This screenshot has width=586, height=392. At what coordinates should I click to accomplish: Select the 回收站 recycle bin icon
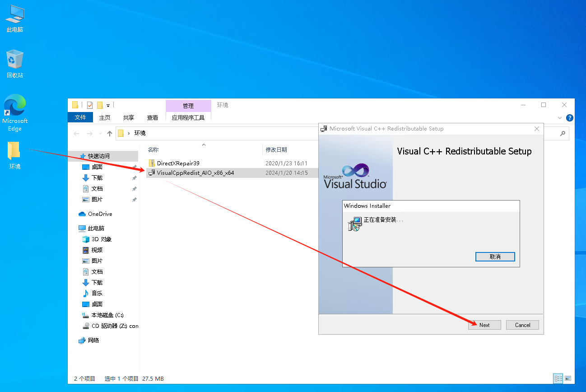[14, 64]
